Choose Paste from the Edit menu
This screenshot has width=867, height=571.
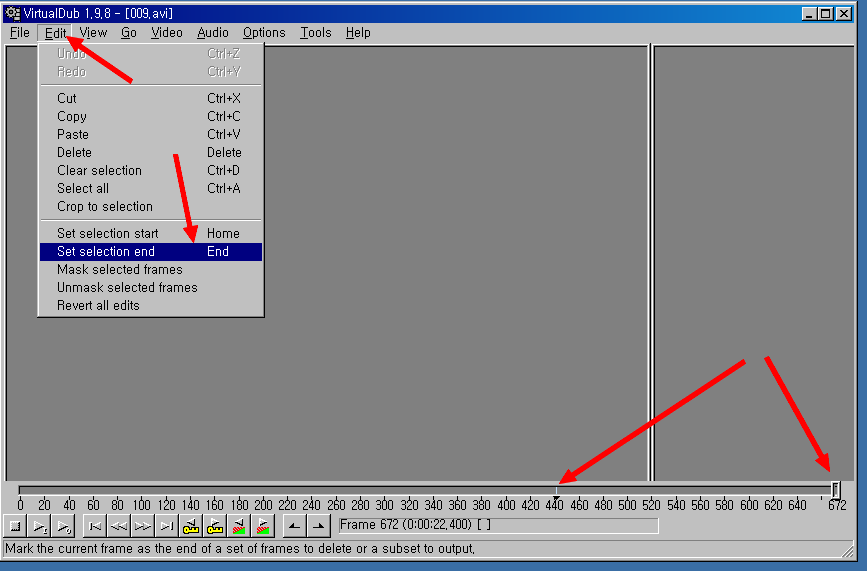pyautogui.click(x=151, y=134)
